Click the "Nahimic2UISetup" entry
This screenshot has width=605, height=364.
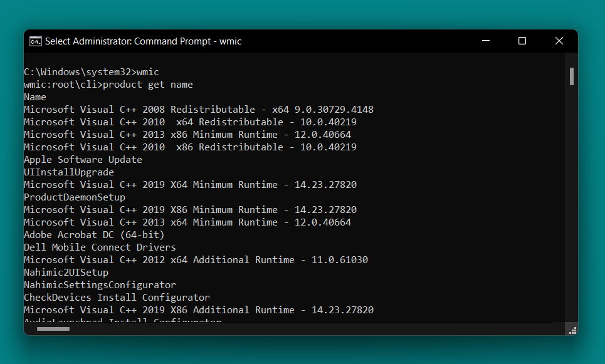coord(66,273)
